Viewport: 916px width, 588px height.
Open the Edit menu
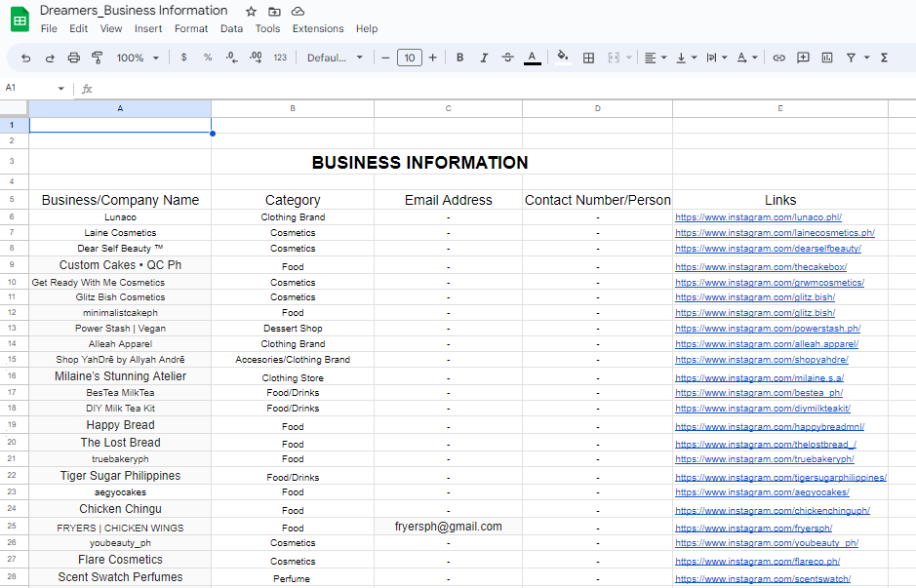click(x=78, y=28)
